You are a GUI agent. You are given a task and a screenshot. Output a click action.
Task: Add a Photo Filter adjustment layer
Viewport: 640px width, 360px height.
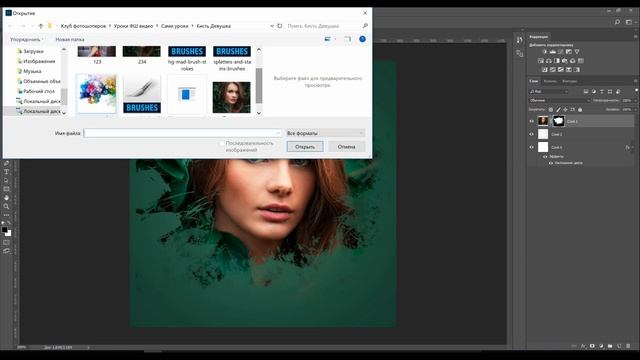[564, 61]
